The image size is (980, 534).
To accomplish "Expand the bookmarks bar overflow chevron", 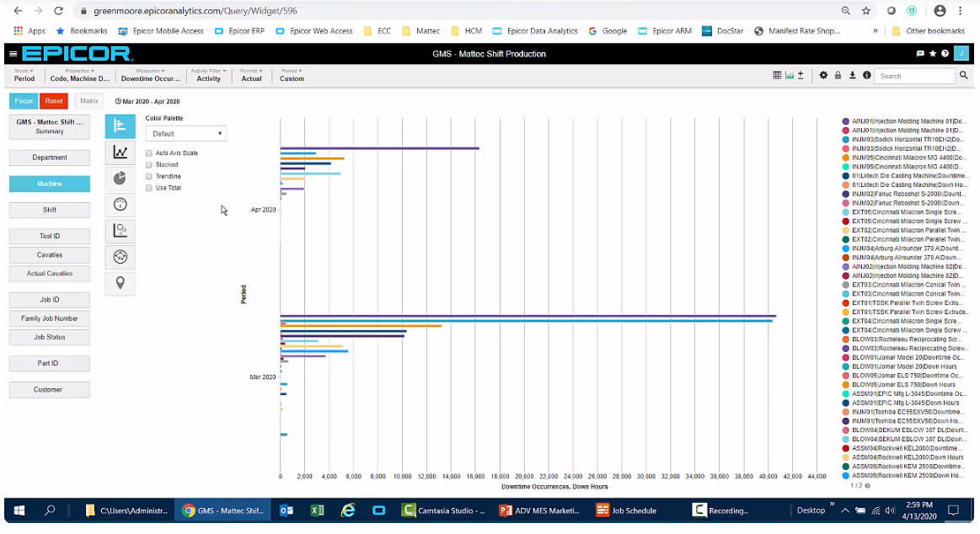I will coord(875,30).
